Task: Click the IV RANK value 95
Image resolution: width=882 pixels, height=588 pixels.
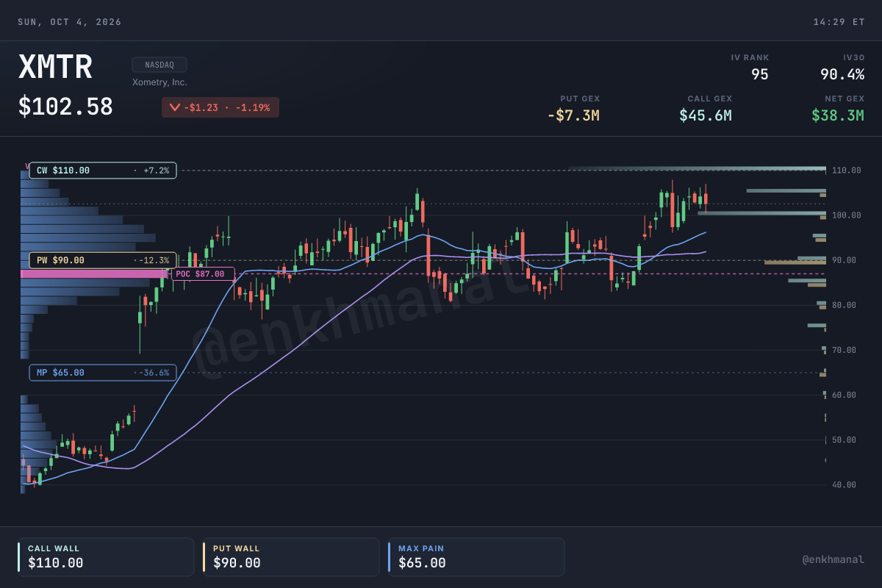Action: pos(759,74)
